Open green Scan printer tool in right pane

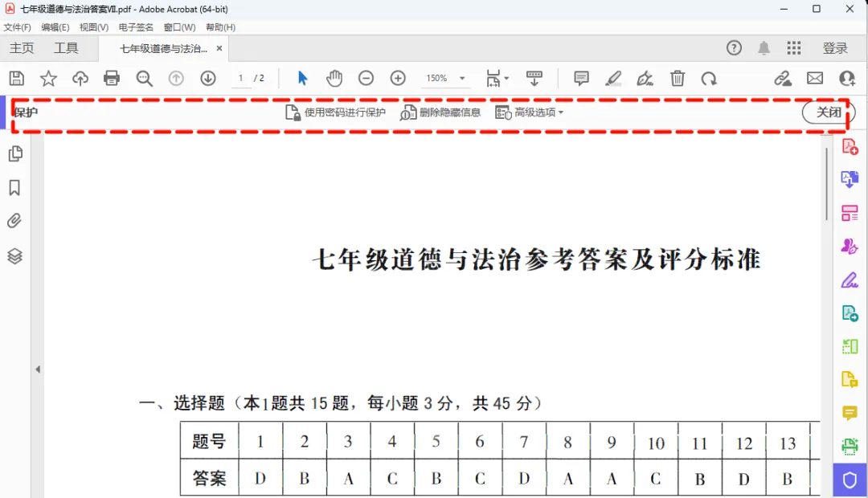(850, 447)
